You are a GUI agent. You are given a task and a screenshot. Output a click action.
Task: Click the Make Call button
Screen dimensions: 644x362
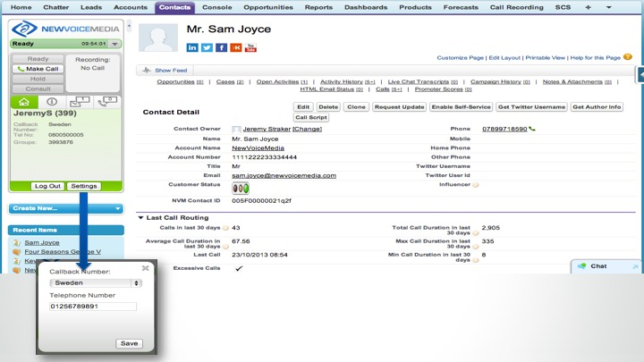click(x=38, y=69)
